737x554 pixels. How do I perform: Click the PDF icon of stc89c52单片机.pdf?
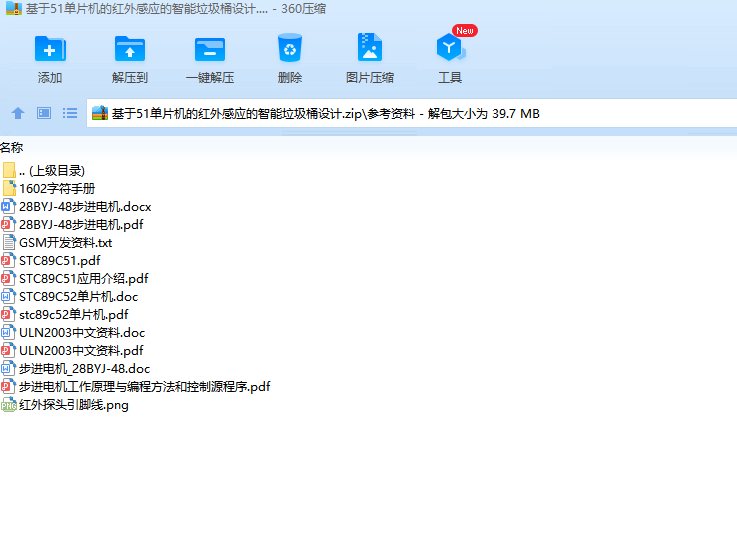[x=8, y=314]
